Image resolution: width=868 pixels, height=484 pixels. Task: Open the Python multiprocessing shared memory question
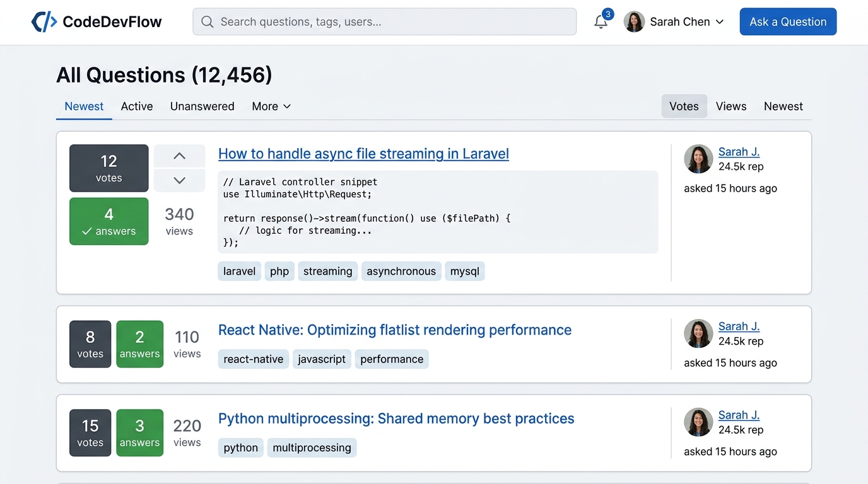coord(396,419)
